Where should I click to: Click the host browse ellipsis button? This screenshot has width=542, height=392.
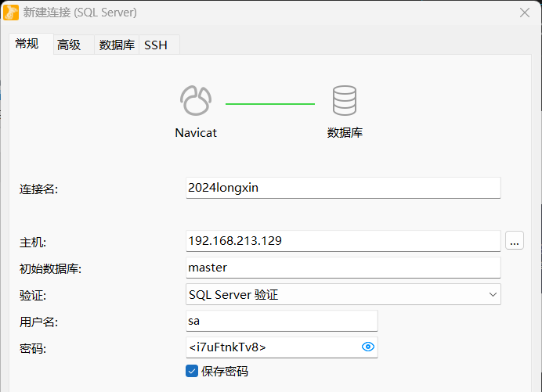click(x=515, y=240)
